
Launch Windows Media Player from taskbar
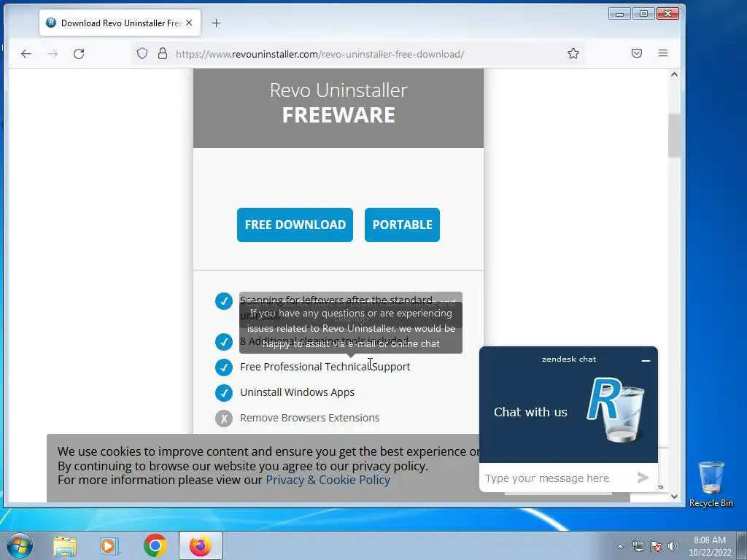[x=109, y=545]
